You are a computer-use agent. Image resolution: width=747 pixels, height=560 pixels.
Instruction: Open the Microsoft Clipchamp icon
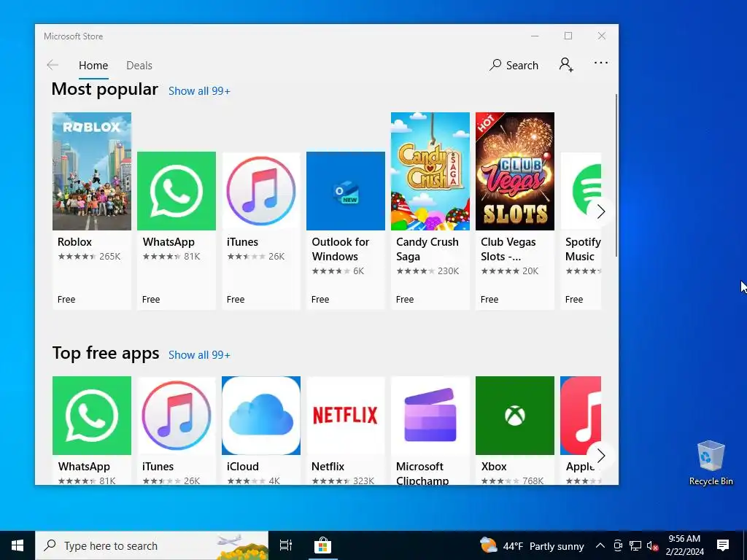430,416
